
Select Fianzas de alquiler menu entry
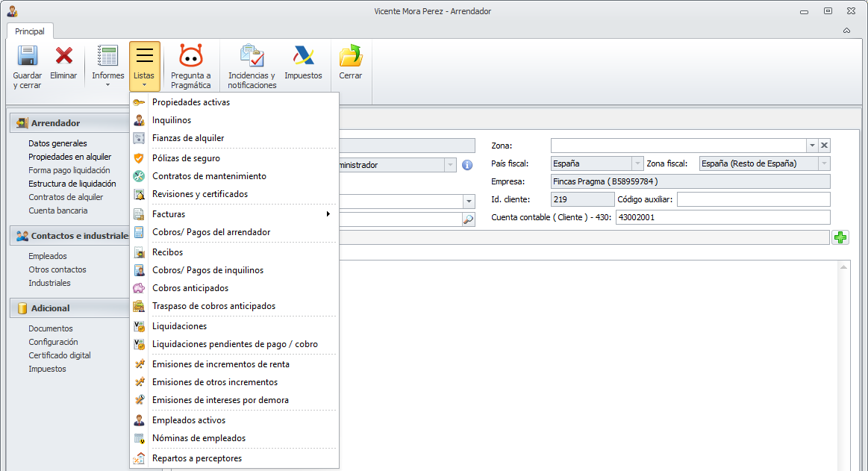click(x=188, y=138)
